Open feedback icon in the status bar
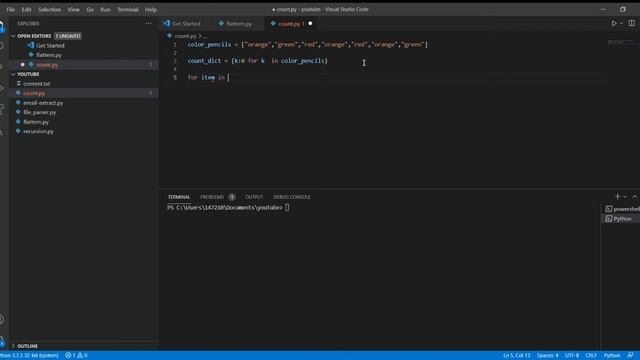Image resolution: width=640 pixels, height=360 pixels. 631,356
